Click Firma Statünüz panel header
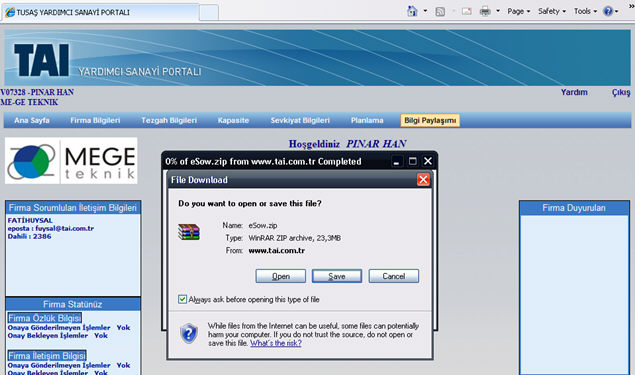This screenshot has width=635, height=375. coord(73,304)
